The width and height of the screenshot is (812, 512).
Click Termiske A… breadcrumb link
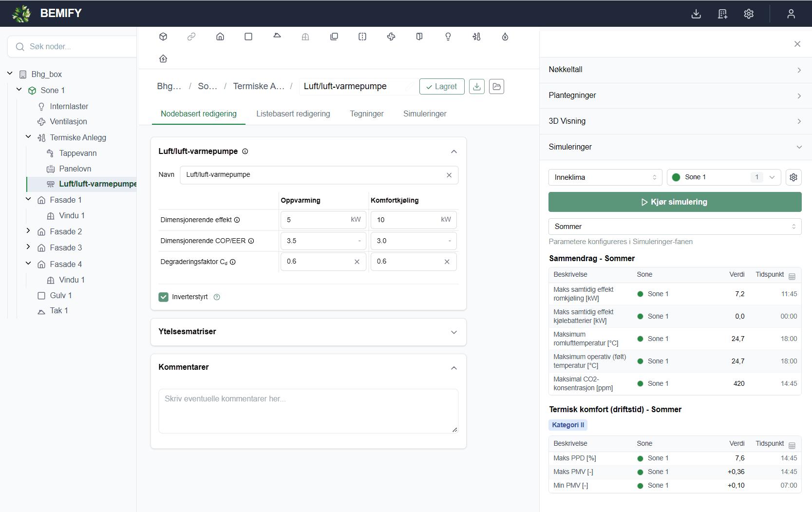tap(259, 86)
